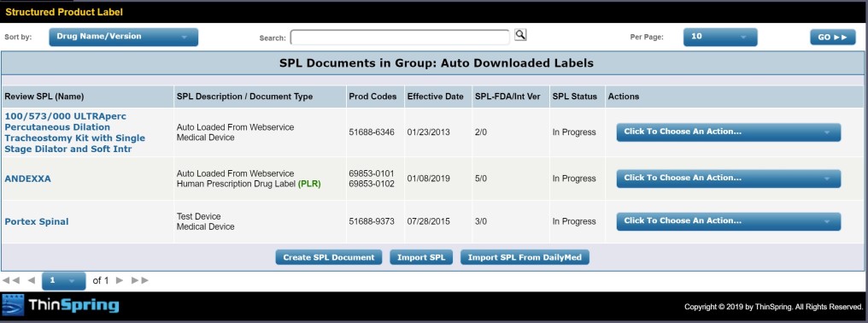Click ThinSpring copyright notice text
This screenshot has height=323, width=868.
[x=773, y=307]
